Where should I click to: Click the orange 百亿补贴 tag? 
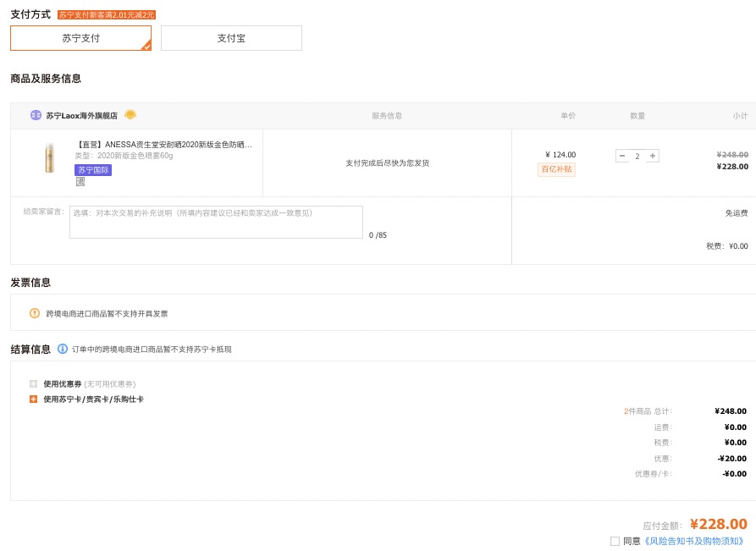coord(556,169)
